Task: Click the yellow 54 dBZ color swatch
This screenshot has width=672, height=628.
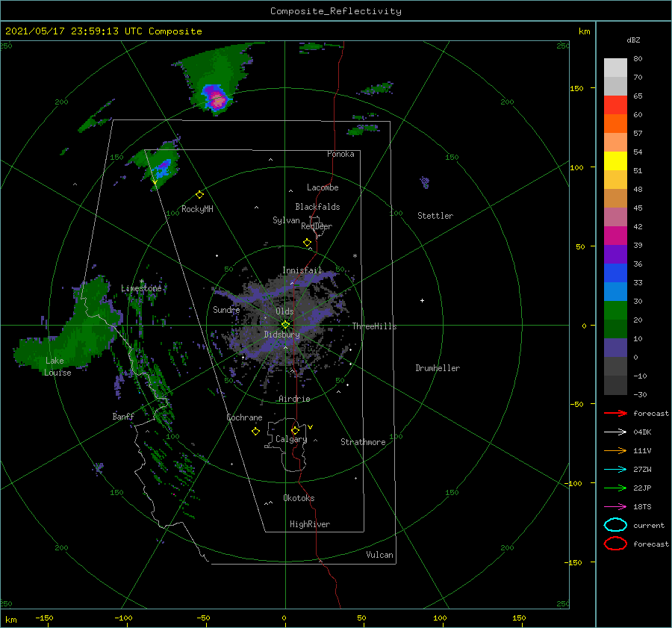Action: [615, 161]
